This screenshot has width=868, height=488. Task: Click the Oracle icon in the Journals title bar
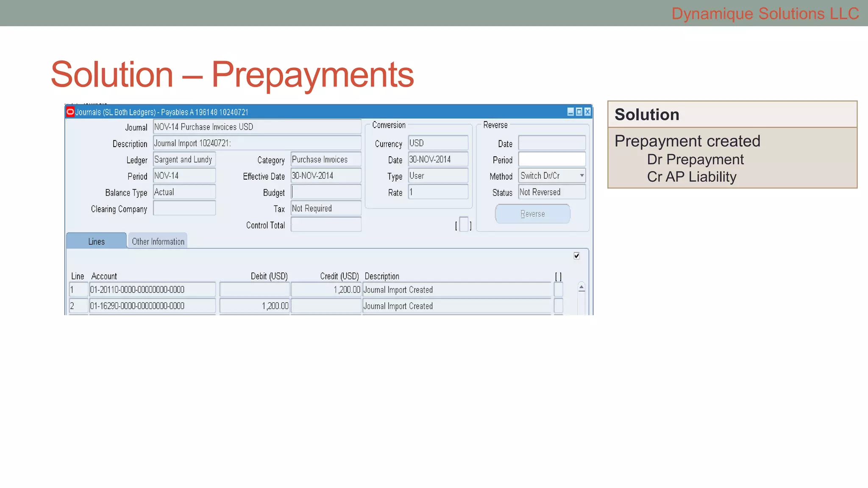coord(70,112)
